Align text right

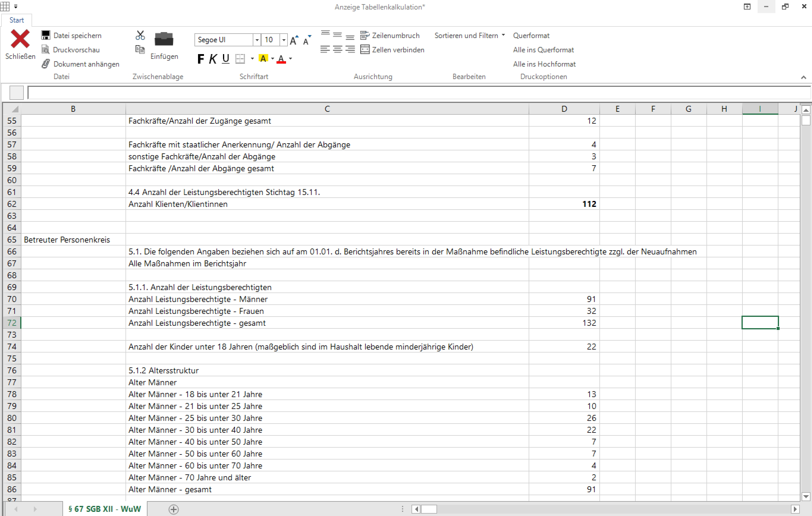(350, 49)
